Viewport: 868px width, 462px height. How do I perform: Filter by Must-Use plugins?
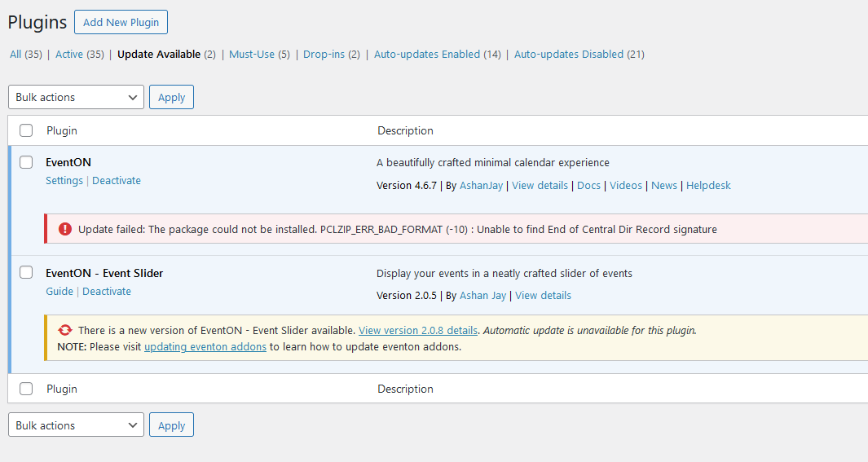[x=252, y=55]
